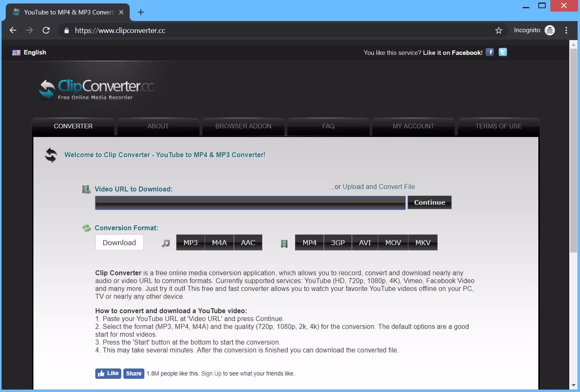
Task: Click the scrollbar down arrow
Action: click(x=573, y=385)
